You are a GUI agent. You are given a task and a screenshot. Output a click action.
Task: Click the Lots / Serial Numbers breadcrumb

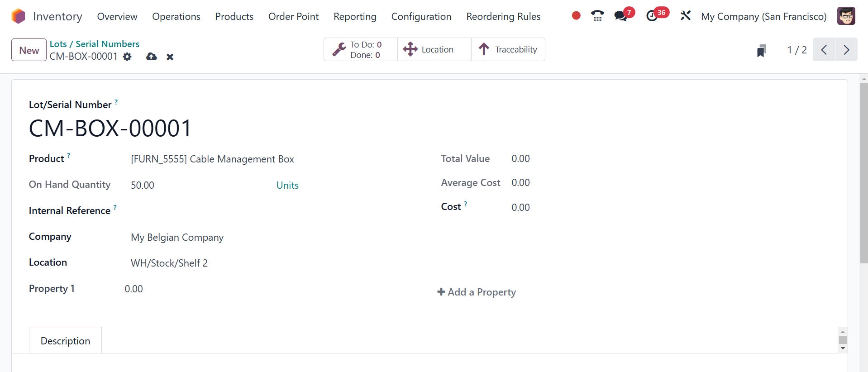(x=95, y=44)
